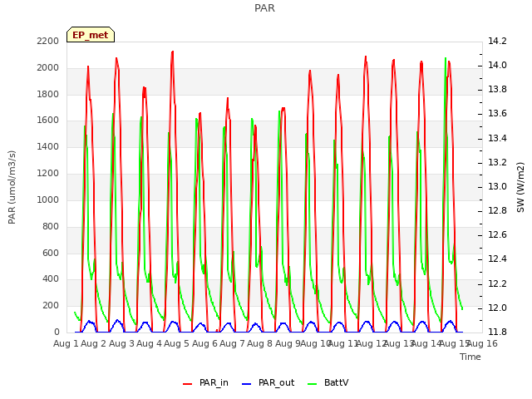The width and height of the screenshot is (532, 399).
Task: Click the PAR chart title
Action: coord(264,8)
